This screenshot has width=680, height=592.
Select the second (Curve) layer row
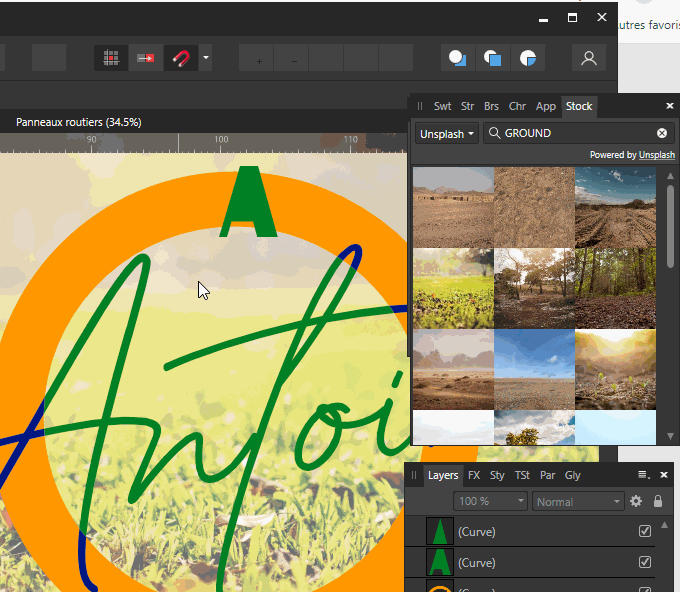530,562
